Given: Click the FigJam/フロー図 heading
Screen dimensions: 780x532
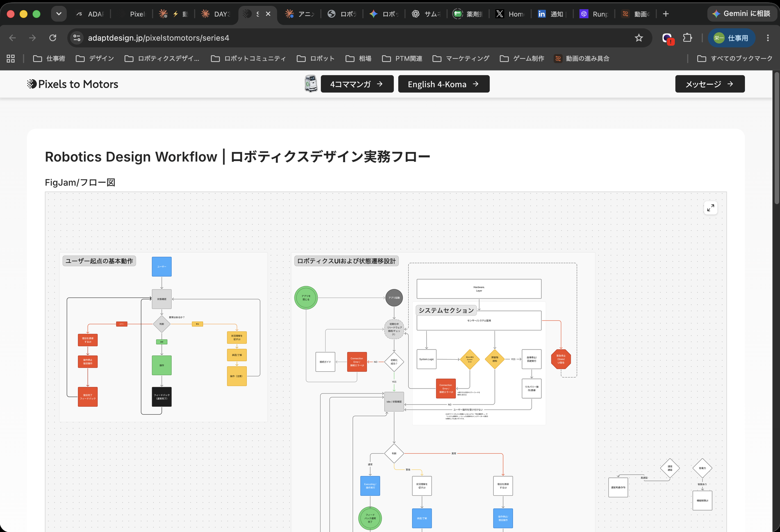Looking at the screenshot, I should [x=80, y=182].
